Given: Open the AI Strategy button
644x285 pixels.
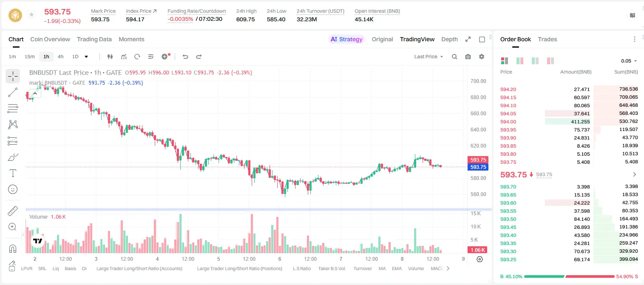Looking at the screenshot, I should point(347,39).
